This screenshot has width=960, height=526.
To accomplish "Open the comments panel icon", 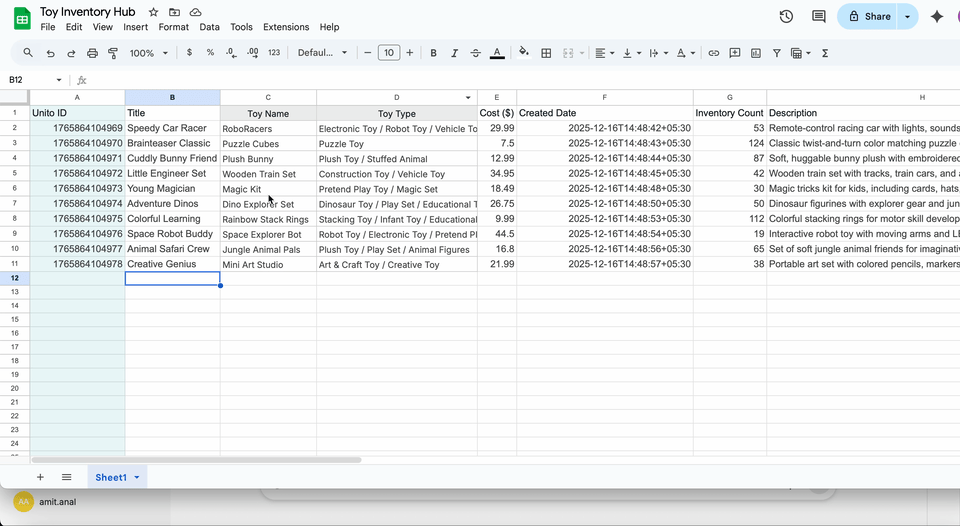I will pos(819,16).
